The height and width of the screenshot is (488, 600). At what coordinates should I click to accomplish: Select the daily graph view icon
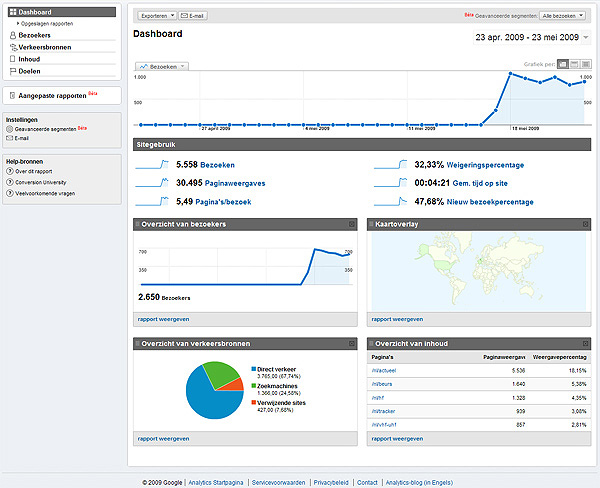click(x=563, y=64)
